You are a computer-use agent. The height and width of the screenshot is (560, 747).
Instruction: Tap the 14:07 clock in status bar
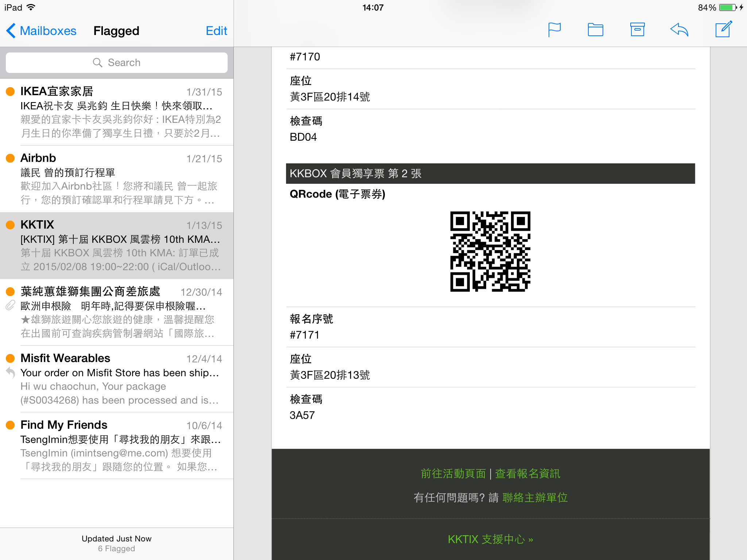(373, 7)
